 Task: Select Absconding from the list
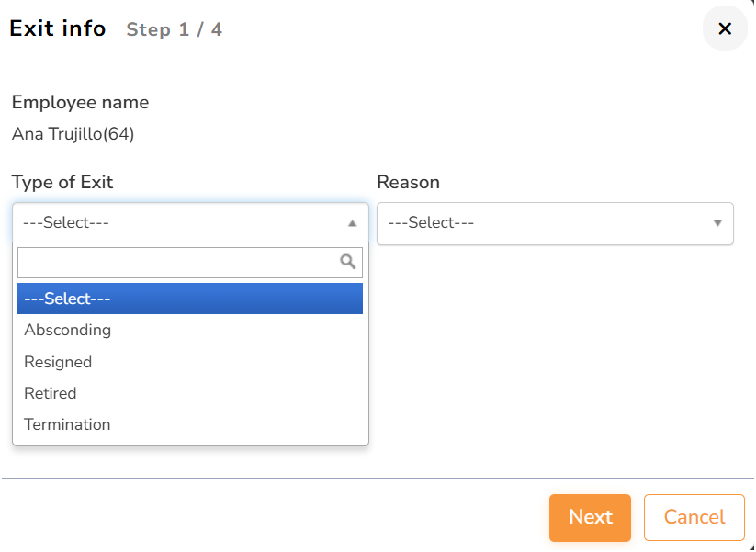tap(68, 330)
